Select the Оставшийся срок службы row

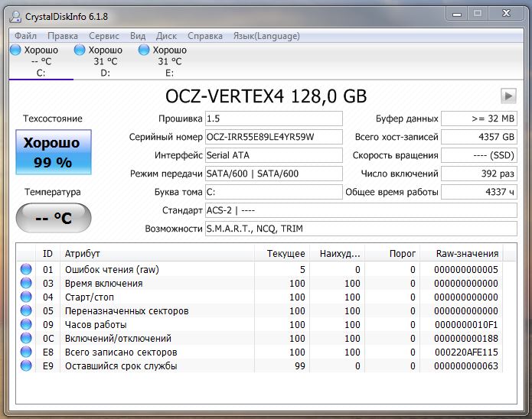coord(260,366)
